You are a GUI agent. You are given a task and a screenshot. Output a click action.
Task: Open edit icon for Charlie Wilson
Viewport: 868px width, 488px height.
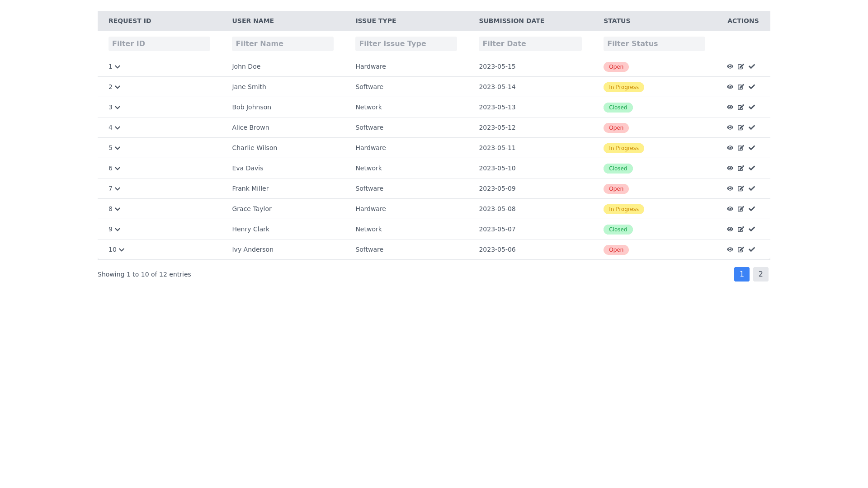(x=741, y=148)
